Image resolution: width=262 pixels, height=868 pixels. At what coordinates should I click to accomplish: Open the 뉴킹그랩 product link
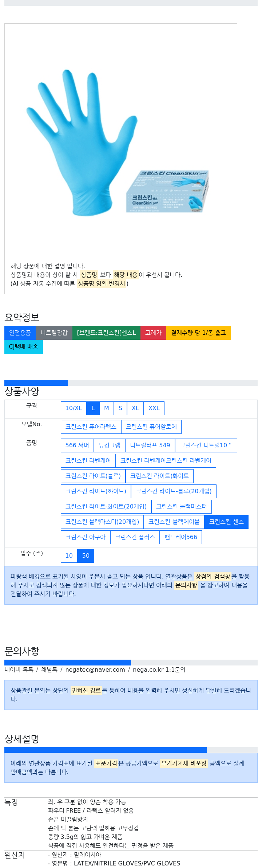[110, 445]
